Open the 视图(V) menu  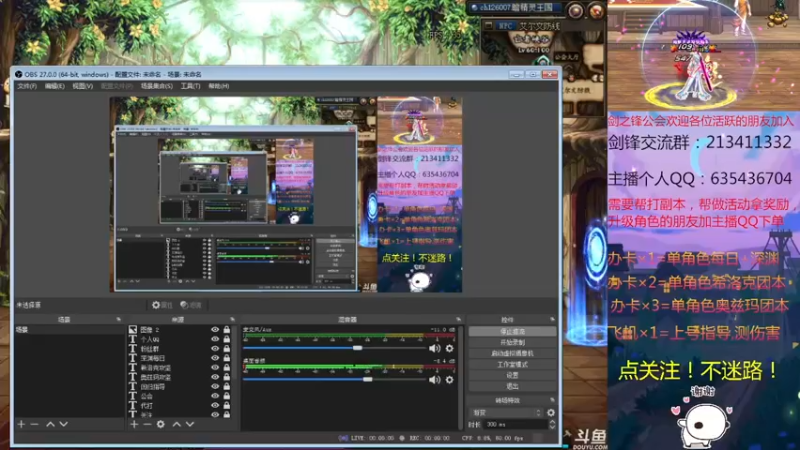click(83, 86)
